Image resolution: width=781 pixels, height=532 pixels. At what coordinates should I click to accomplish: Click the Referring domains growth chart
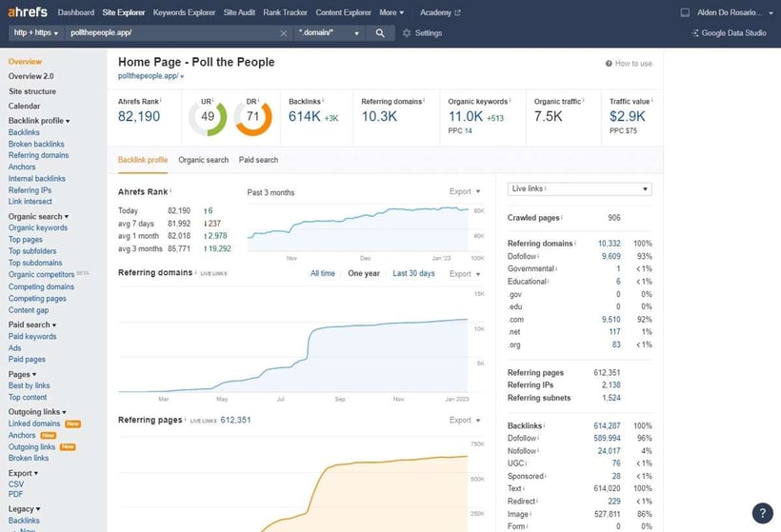point(293,341)
